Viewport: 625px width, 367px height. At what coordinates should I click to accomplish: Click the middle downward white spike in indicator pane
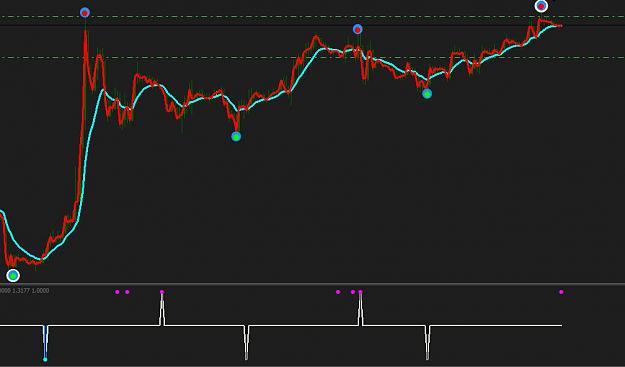(246, 342)
